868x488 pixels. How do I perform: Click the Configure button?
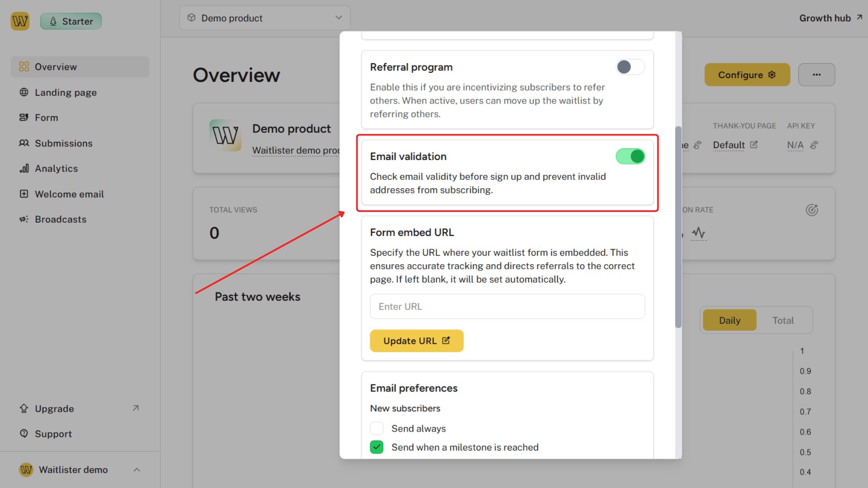tap(747, 75)
